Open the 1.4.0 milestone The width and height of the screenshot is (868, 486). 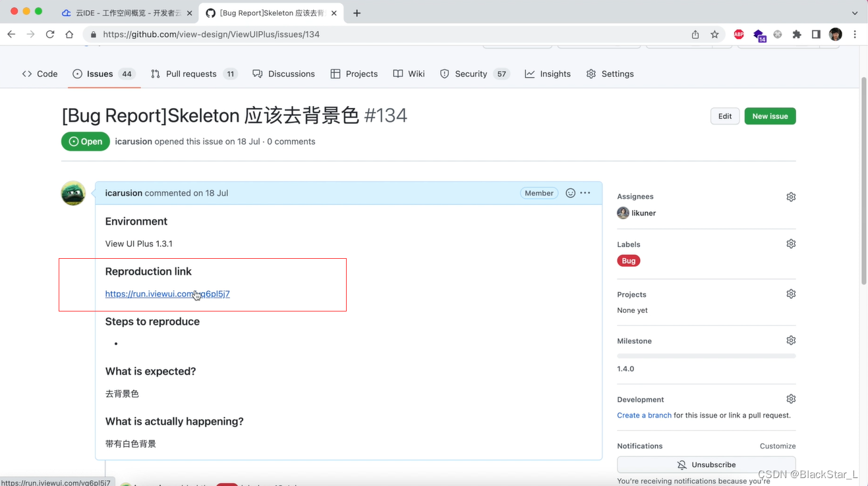(625, 369)
